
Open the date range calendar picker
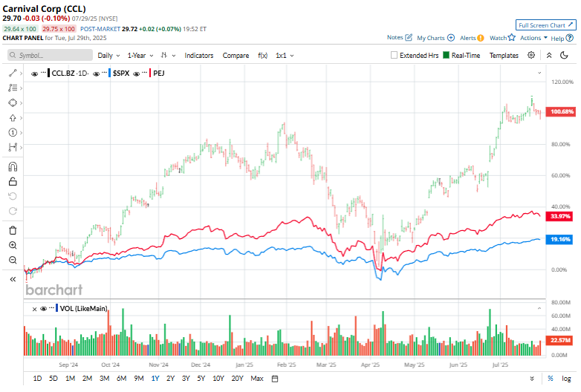(x=275, y=379)
